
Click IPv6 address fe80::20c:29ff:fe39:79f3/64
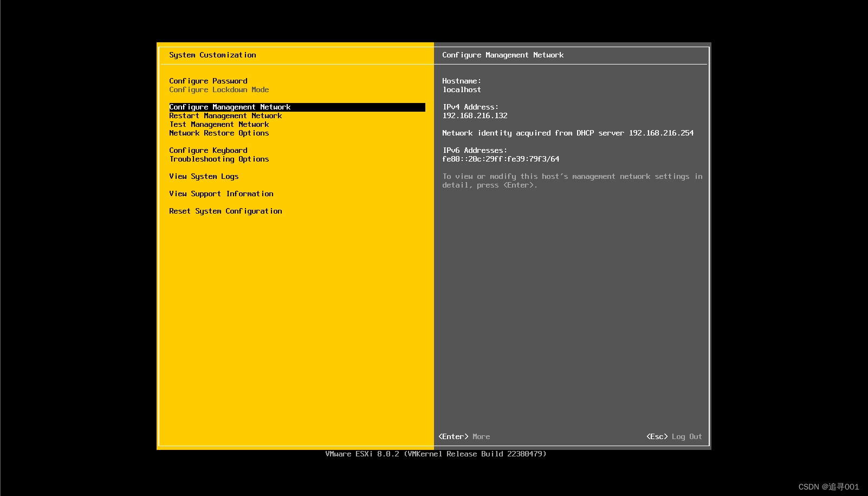point(501,159)
